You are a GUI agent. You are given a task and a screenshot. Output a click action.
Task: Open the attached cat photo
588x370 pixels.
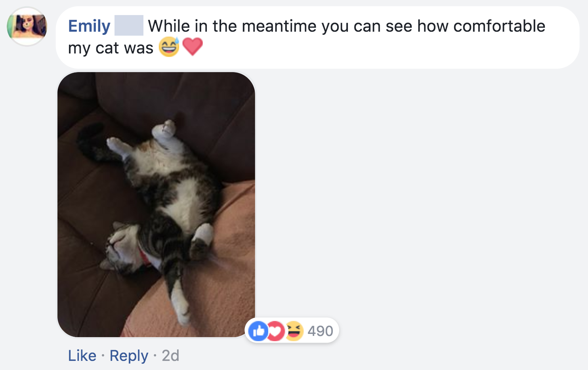click(156, 204)
